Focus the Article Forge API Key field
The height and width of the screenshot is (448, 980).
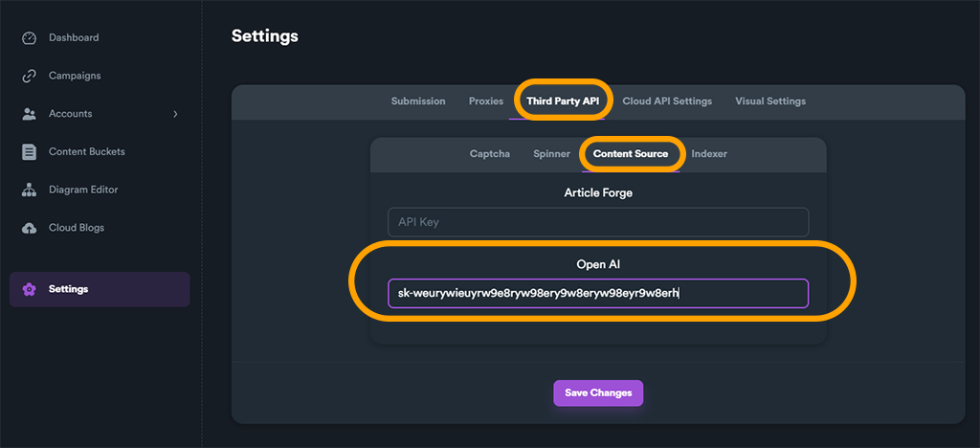598,222
